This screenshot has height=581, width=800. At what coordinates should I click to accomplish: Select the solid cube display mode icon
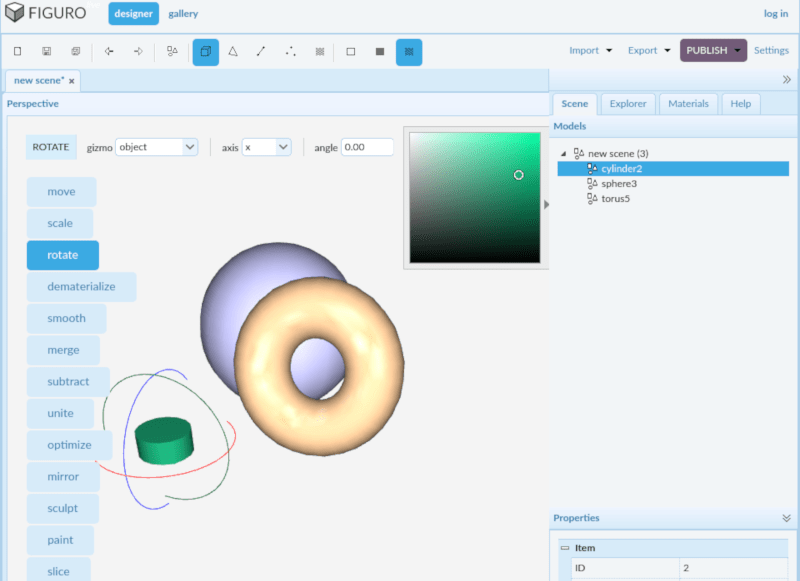pyautogui.click(x=205, y=51)
